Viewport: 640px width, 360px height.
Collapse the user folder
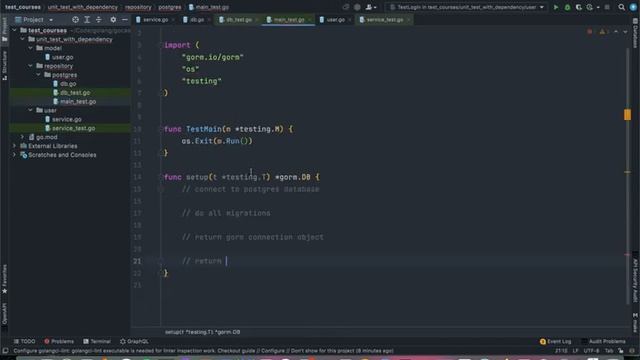tap(31, 110)
